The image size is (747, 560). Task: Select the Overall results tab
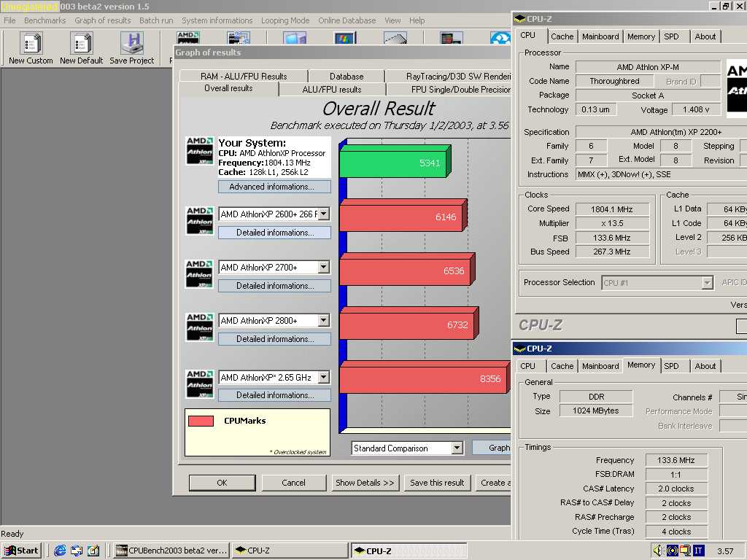point(228,88)
